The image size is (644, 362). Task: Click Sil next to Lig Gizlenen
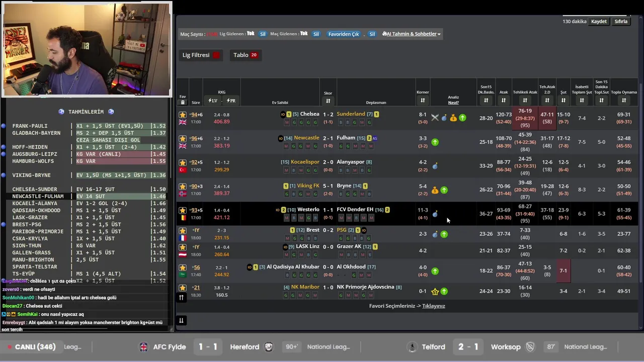pyautogui.click(x=263, y=34)
